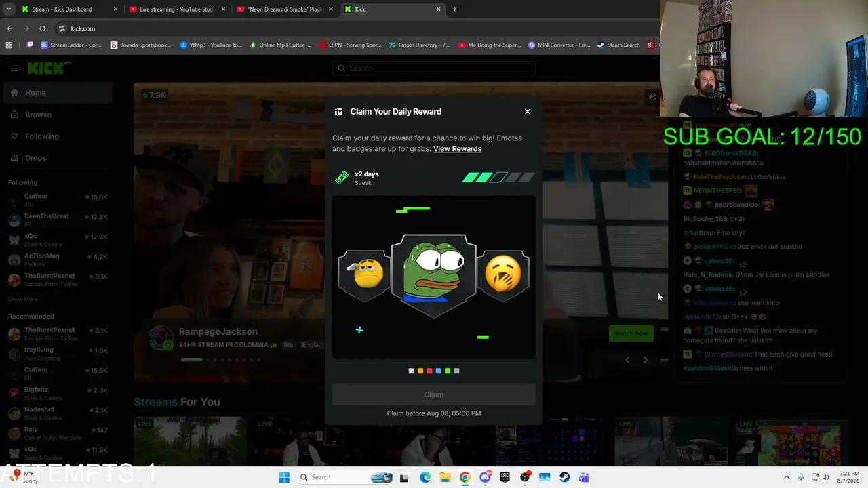Open the tab search dropdown
The image size is (868, 488).
click(x=9, y=9)
